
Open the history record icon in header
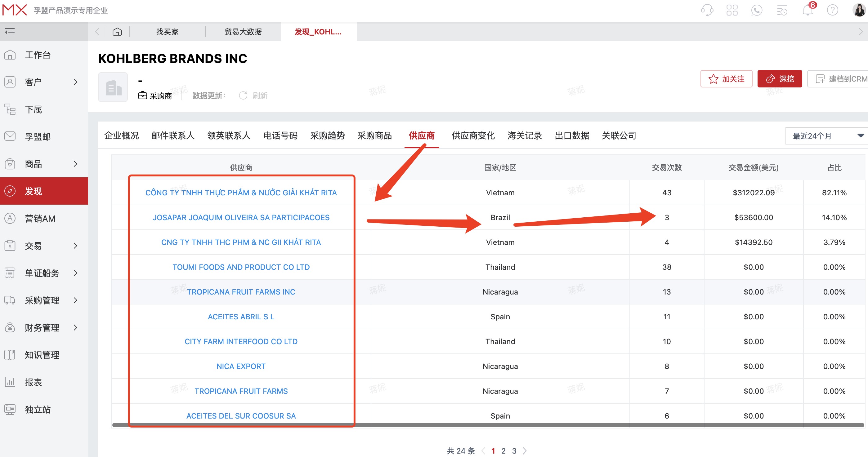click(782, 10)
